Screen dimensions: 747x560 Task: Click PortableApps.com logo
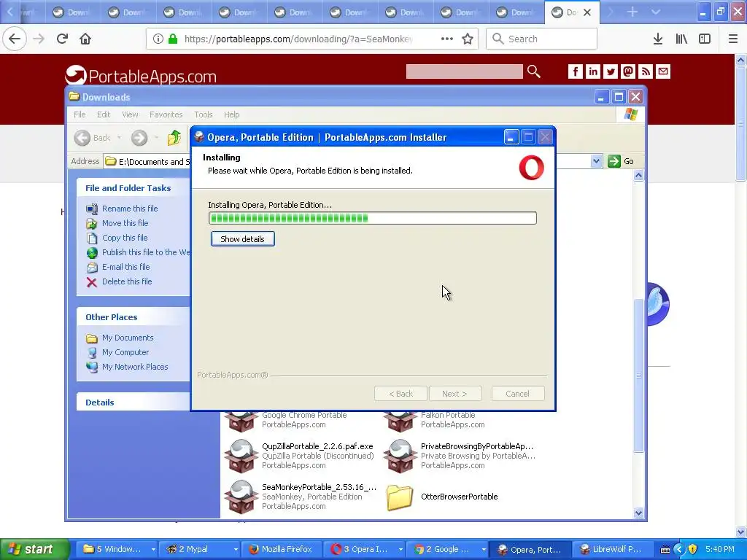(x=141, y=76)
